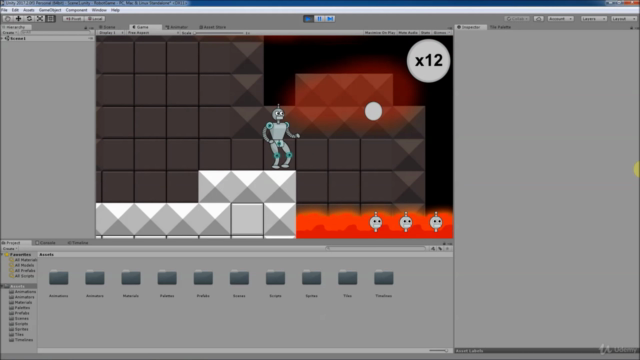Viewport: 640px width, 360px height.
Task: Click the Cloud services icon
Action: tap(538, 19)
